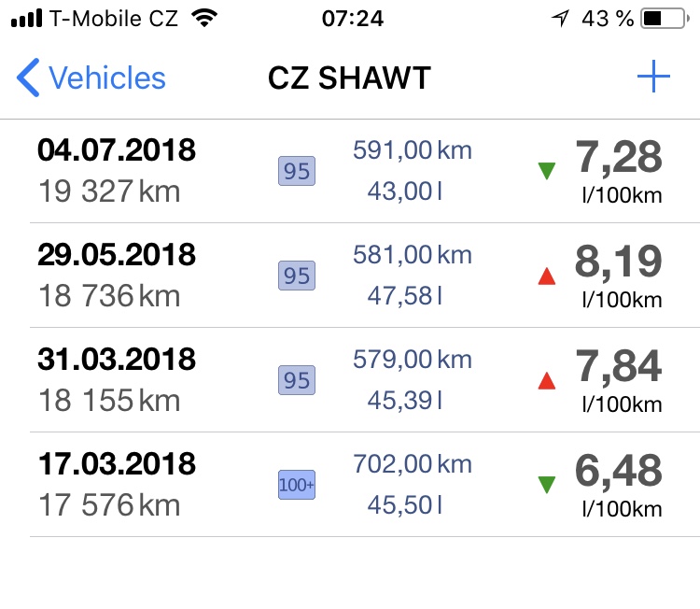
Task: Select the 95 fuel badge on 04.07.2018 entry
Action: click(297, 171)
